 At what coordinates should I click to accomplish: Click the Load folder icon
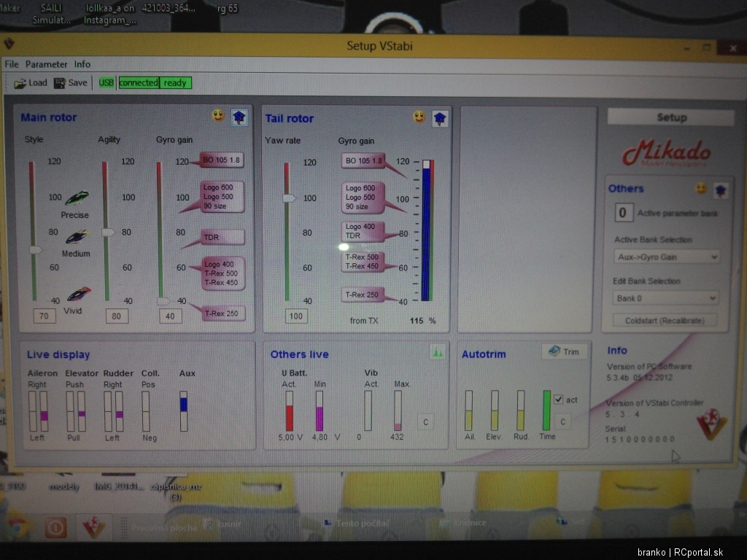click(x=20, y=83)
